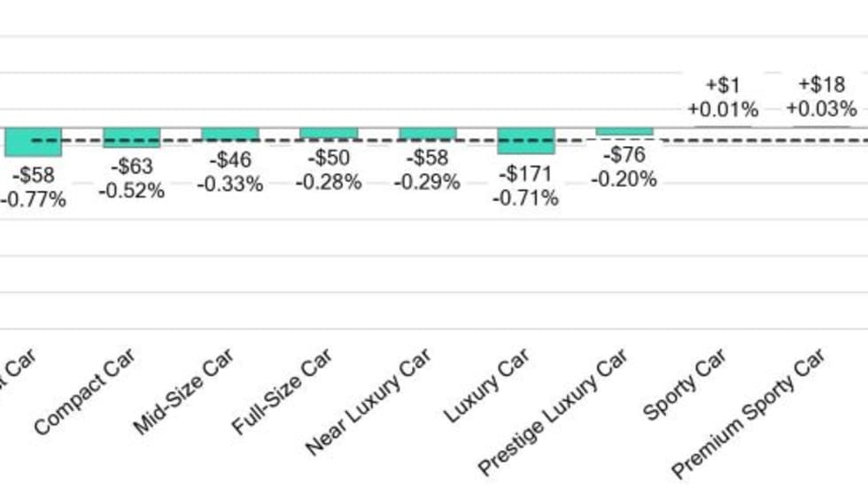The width and height of the screenshot is (868, 489).
Task: Click the +$1 +0.01% data label
Action: [x=723, y=97]
